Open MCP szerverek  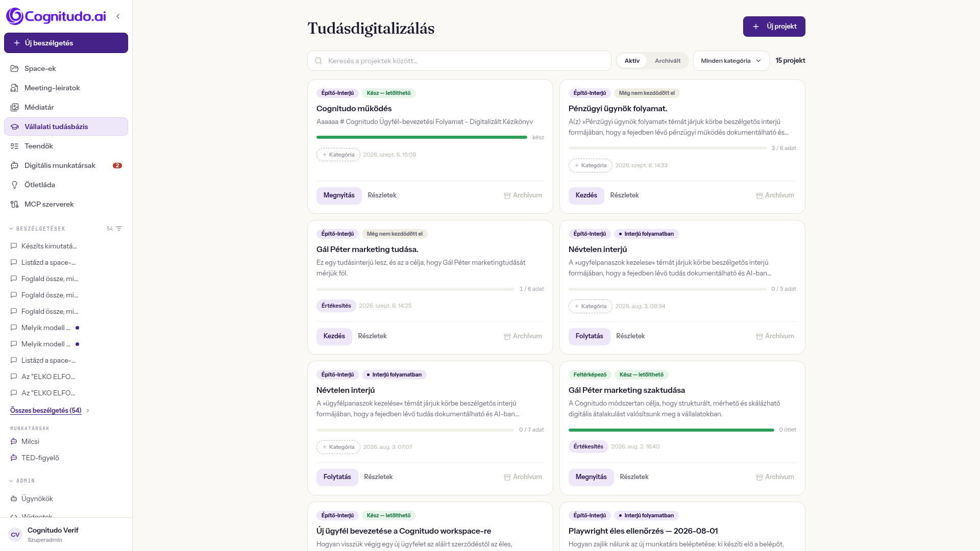pyautogui.click(x=66, y=204)
